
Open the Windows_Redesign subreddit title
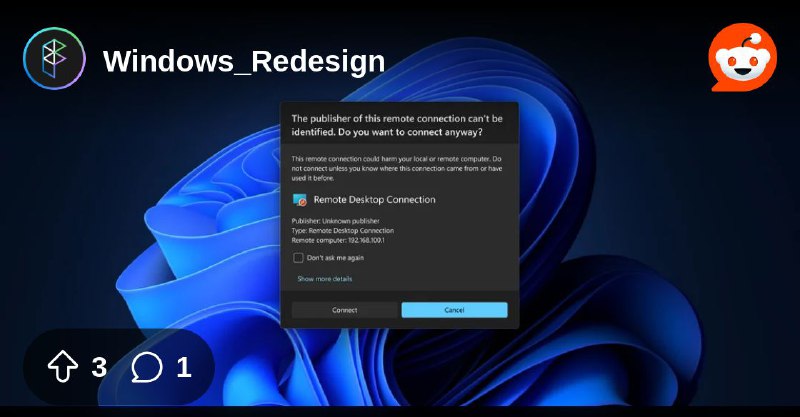coord(244,61)
